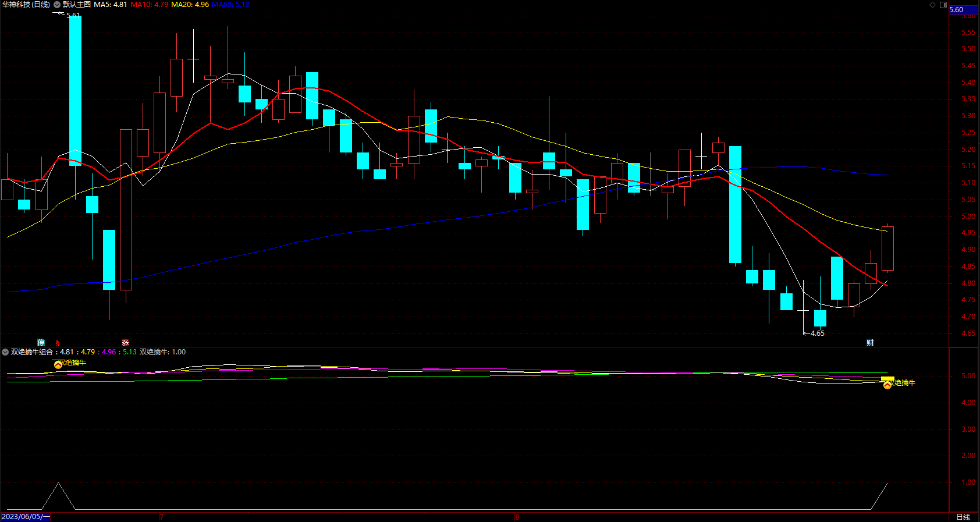
Task: Click the 财 financial marker icon
Action: coord(870,343)
